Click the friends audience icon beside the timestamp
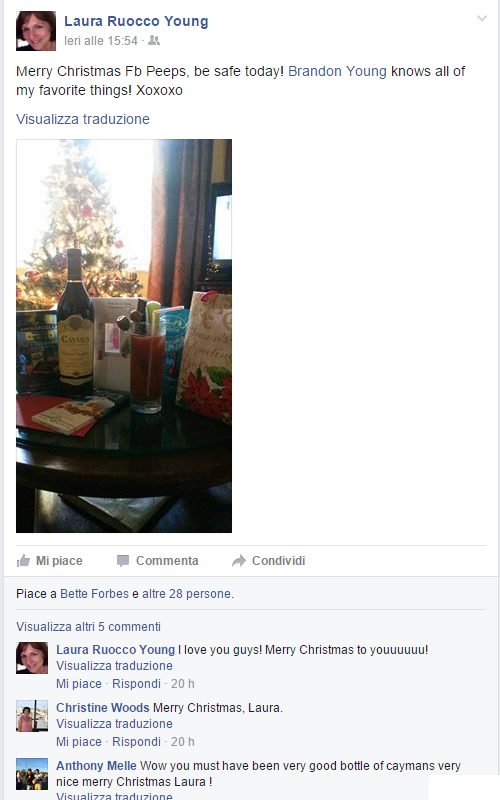Image resolution: width=500 pixels, height=800 pixels. point(154,40)
